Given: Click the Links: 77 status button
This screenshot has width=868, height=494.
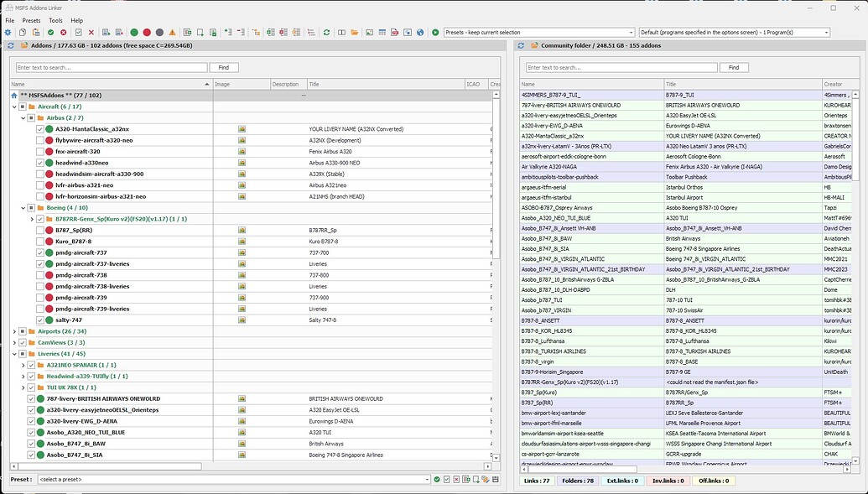Looking at the screenshot, I should click(536, 481).
